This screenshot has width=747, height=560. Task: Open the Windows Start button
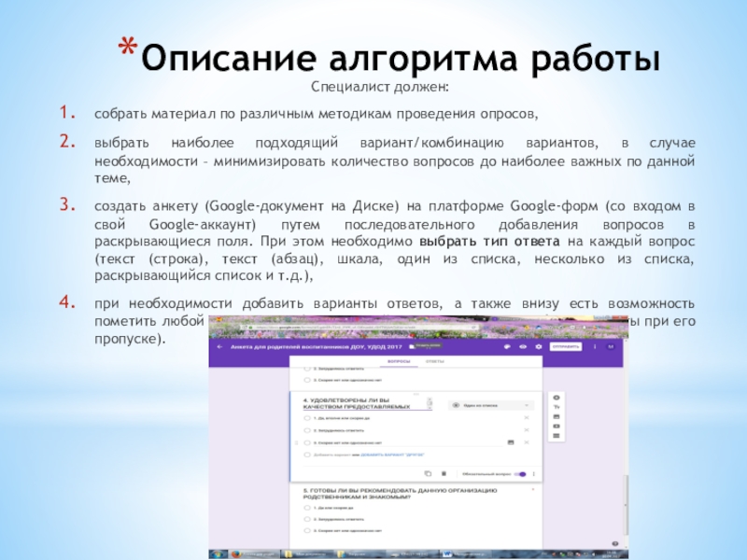coord(218,554)
